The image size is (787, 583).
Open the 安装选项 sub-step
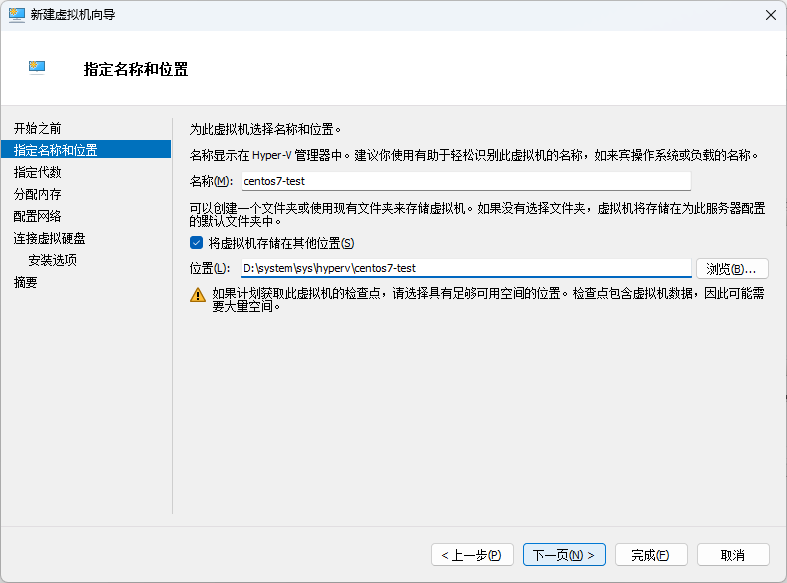tap(52, 260)
